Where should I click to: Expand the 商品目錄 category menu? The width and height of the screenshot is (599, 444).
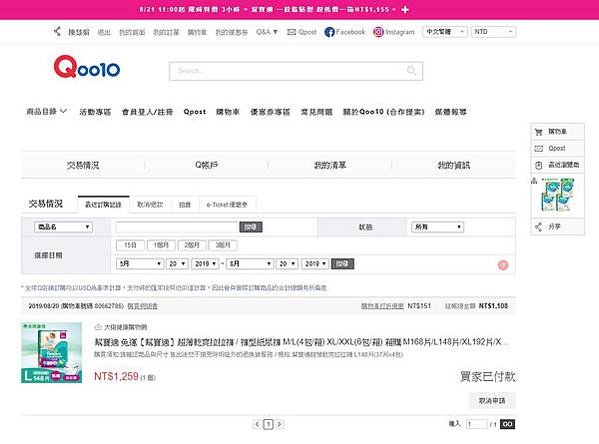click(46, 112)
